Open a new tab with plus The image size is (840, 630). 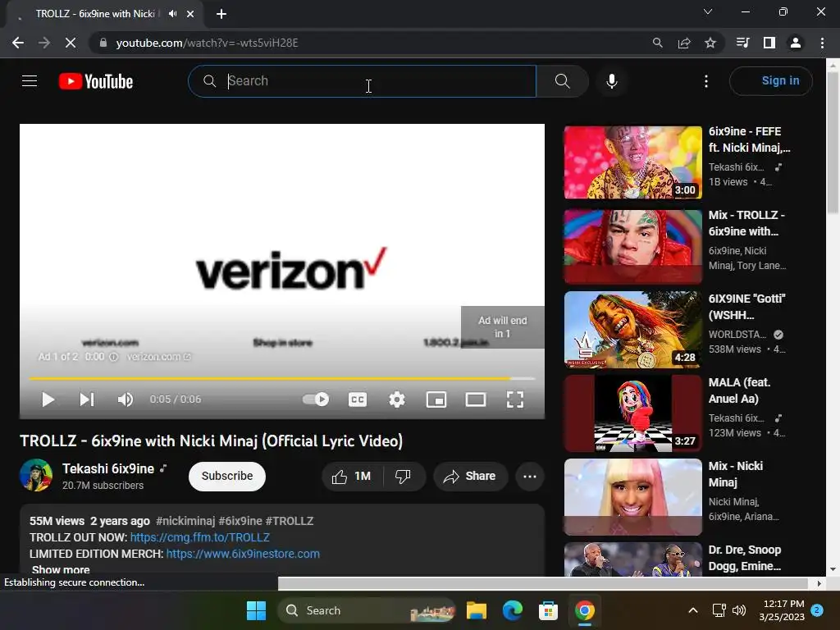[x=221, y=14]
